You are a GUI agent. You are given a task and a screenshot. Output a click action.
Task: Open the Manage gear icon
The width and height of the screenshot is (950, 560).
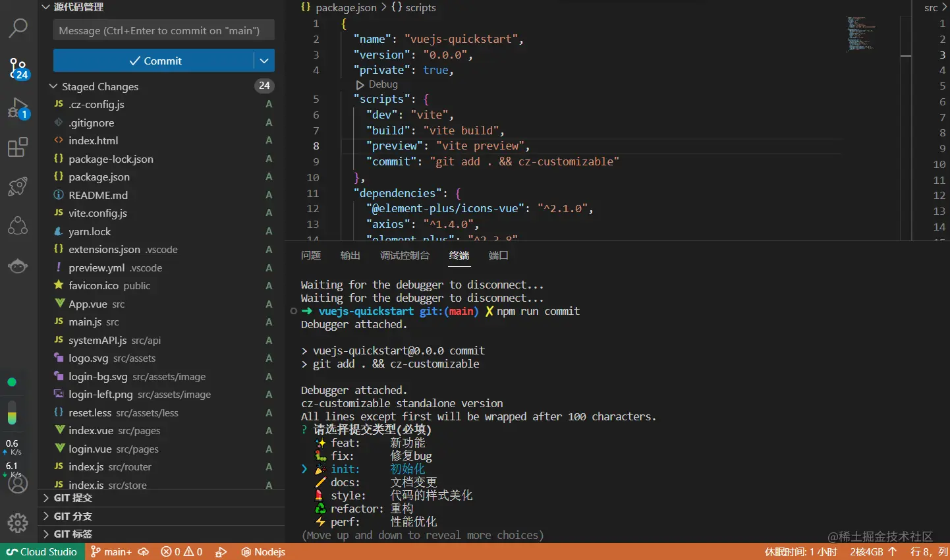coord(18,523)
